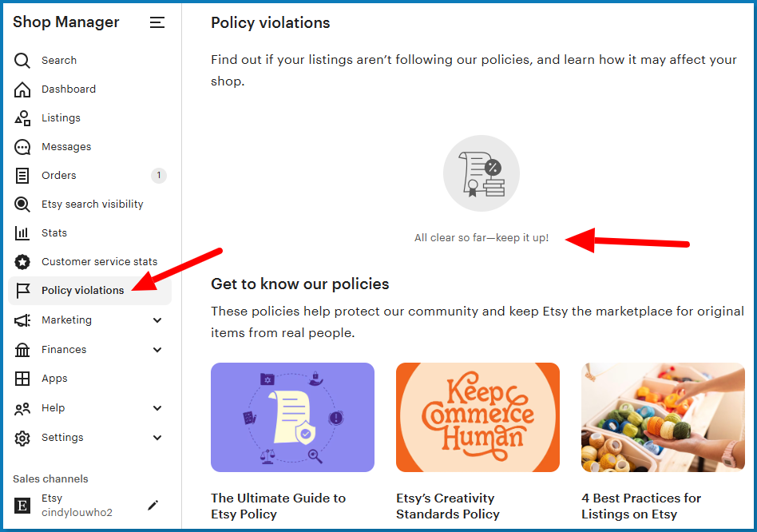Click the cindylouwho2 shop name
The width and height of the screenshot is (757, 532).
[77, 513]
